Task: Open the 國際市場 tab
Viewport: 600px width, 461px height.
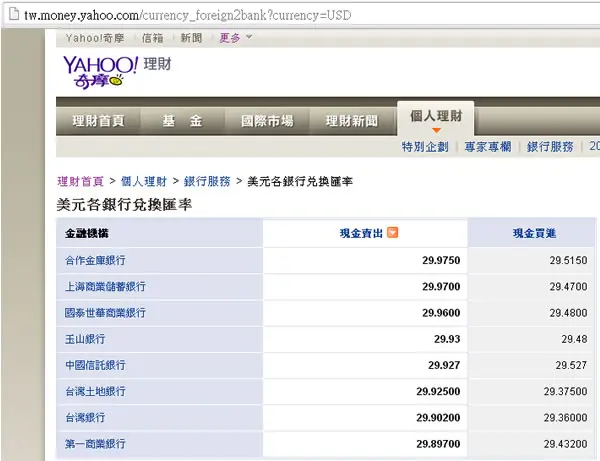Action: pos(267,121)
